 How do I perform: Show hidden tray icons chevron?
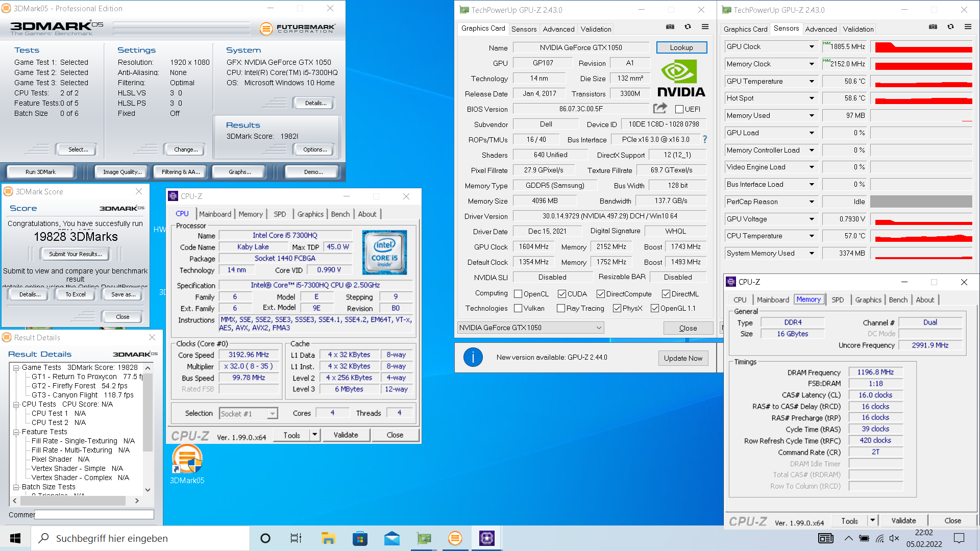tap(848, 538)
